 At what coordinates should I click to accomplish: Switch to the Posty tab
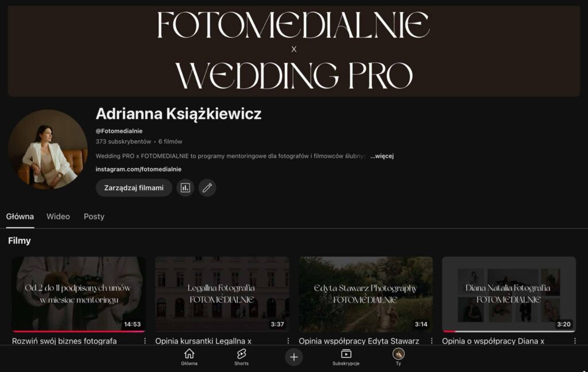(94, 217)
